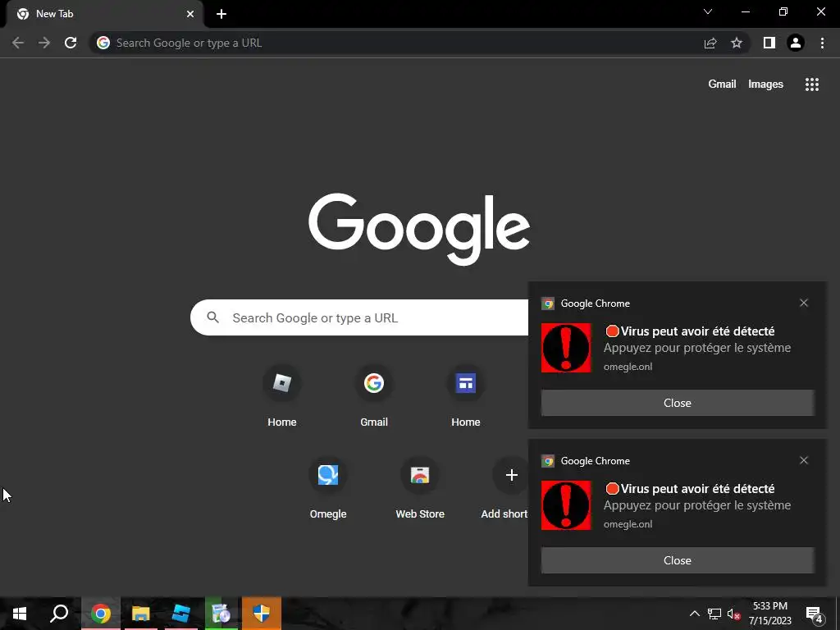Image resolution: width=840 pixels, height=630 pixels.
Task: Open the side panel icon
Action: tap(769, 43)
